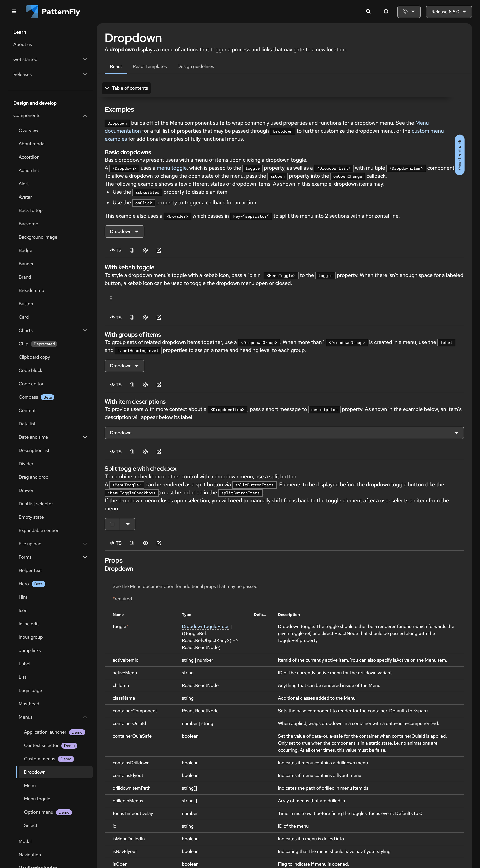
Task: Open the GitHub icon link in the header
Action: [386, 11]
